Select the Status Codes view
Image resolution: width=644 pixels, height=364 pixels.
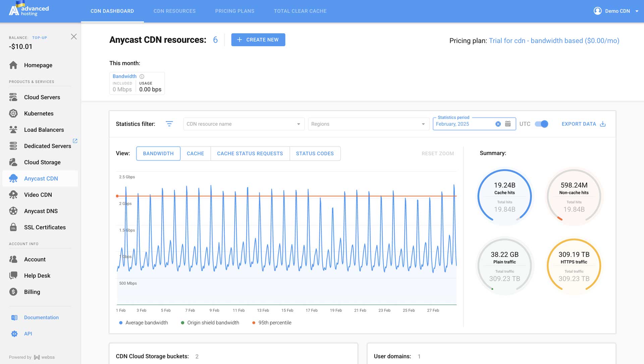pos(315,154)
